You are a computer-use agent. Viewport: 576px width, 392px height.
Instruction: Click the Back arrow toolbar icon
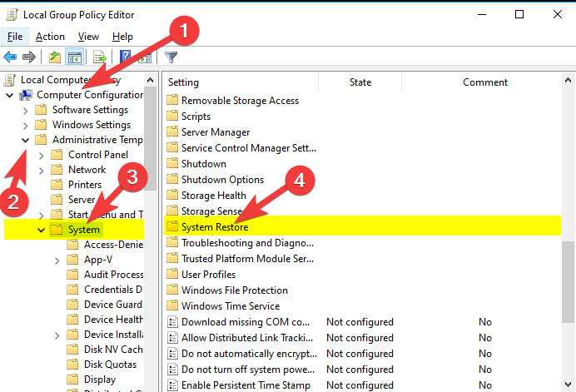(x=11, y=57)
